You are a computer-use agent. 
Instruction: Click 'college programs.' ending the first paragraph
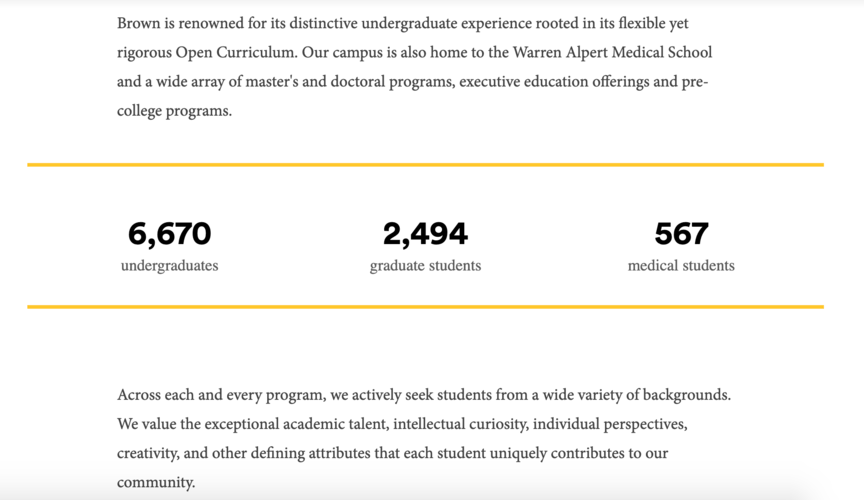pos(174,111)
